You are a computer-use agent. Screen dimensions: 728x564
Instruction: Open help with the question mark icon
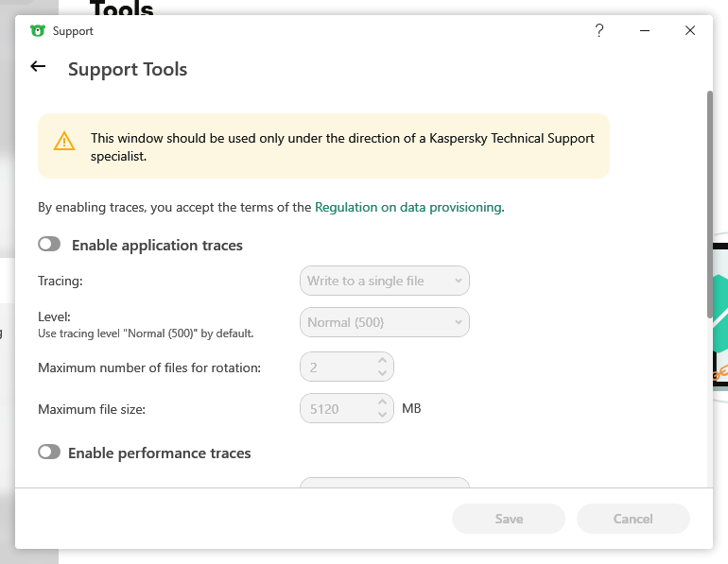click(598, 31)
